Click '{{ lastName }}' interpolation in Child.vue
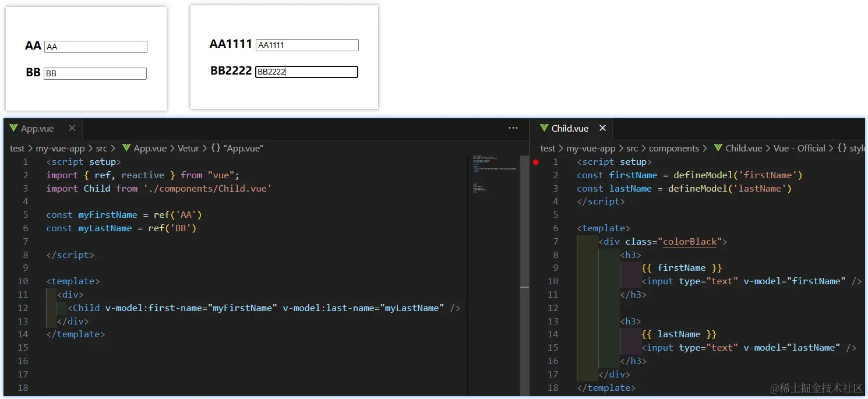 tap(679, 334)
